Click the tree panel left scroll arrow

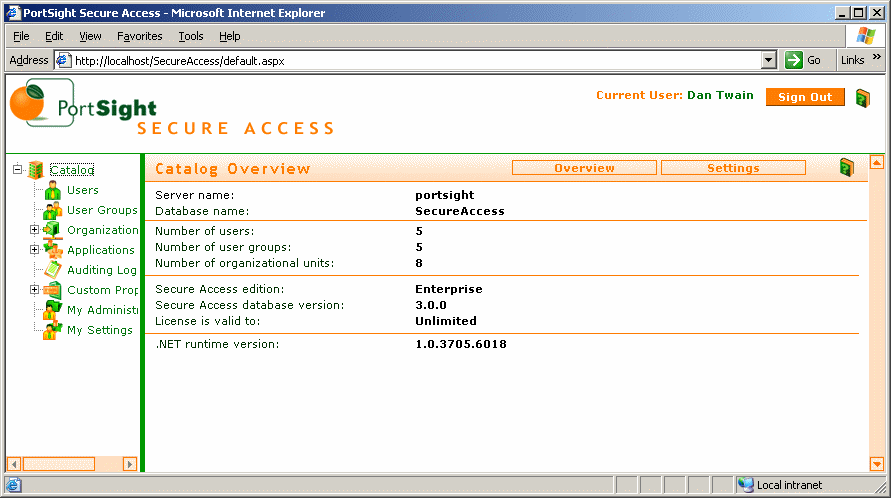click(14, 464)
